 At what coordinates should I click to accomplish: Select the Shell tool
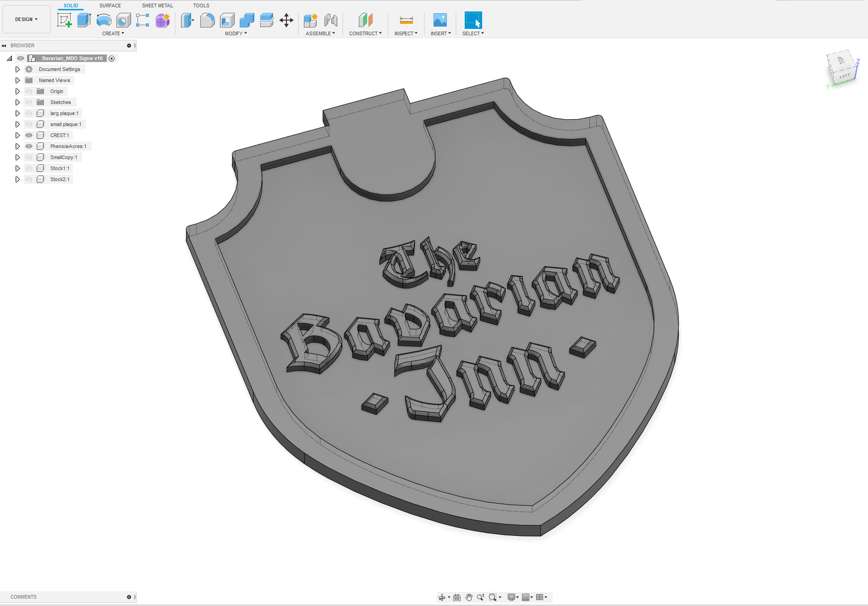[227, 20]
